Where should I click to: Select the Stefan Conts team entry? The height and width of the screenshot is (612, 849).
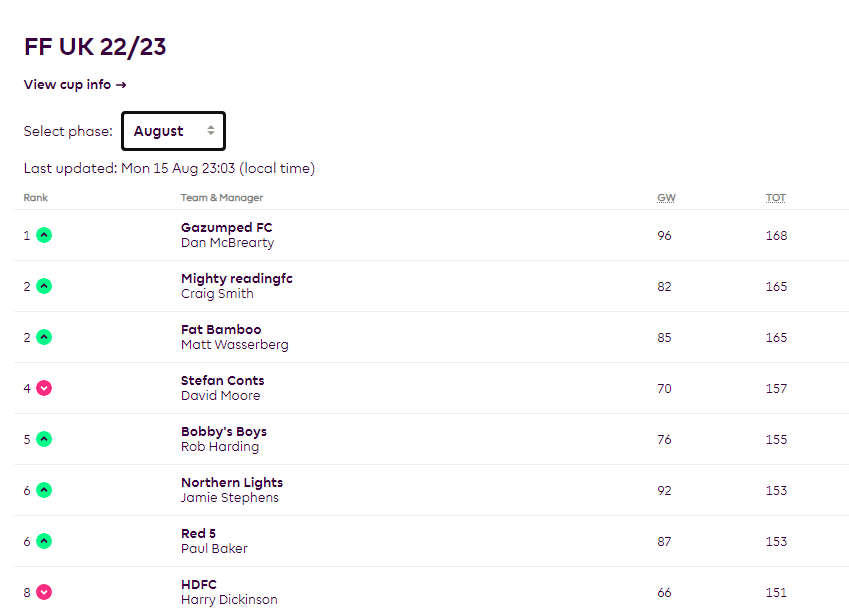coord(222,381)
